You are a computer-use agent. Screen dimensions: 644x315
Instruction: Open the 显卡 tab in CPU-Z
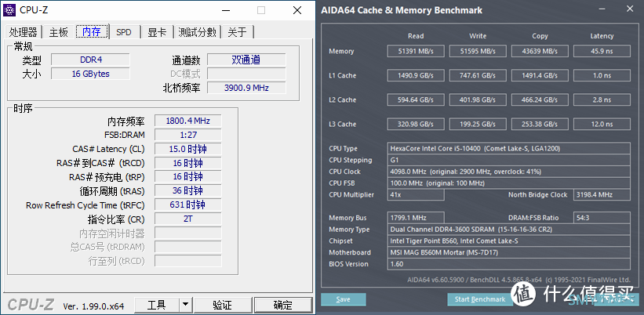click(x=157, y=32)
